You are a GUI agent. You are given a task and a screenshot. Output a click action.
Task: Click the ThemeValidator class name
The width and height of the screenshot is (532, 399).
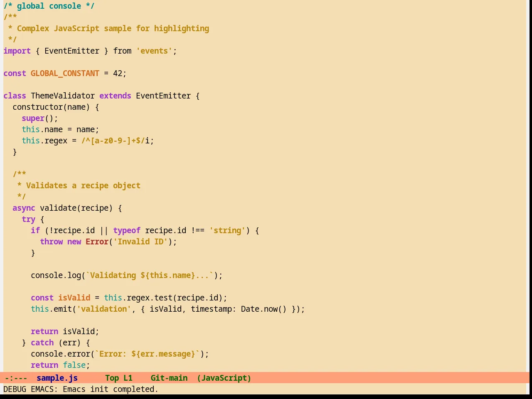(63, 96)
